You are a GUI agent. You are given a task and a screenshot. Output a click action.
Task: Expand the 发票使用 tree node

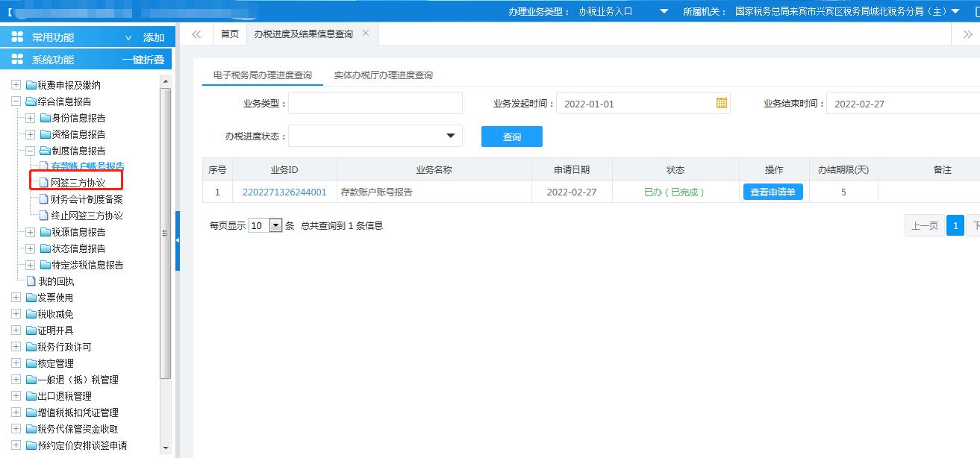pyautogui.click(x=16, y=297)
